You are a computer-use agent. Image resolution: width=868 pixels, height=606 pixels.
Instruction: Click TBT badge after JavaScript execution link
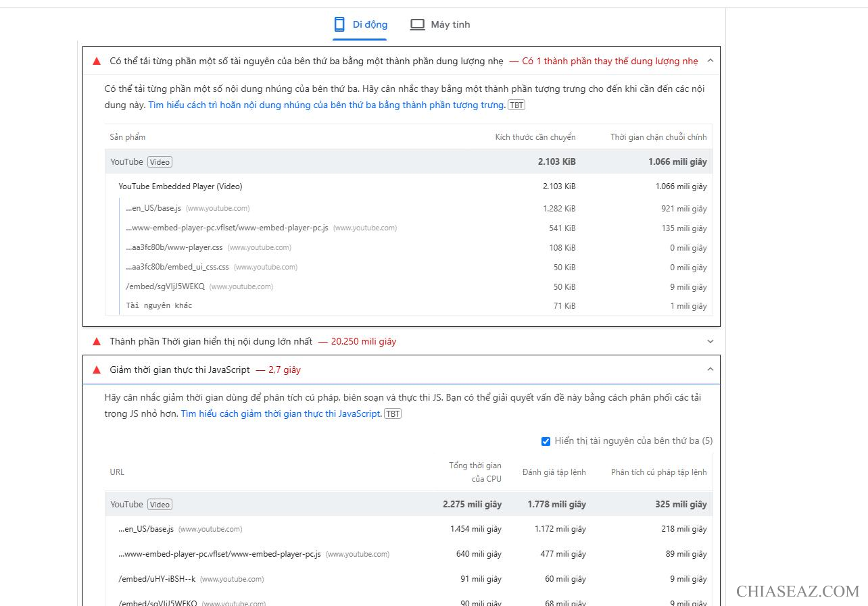[x=393, y=414]
